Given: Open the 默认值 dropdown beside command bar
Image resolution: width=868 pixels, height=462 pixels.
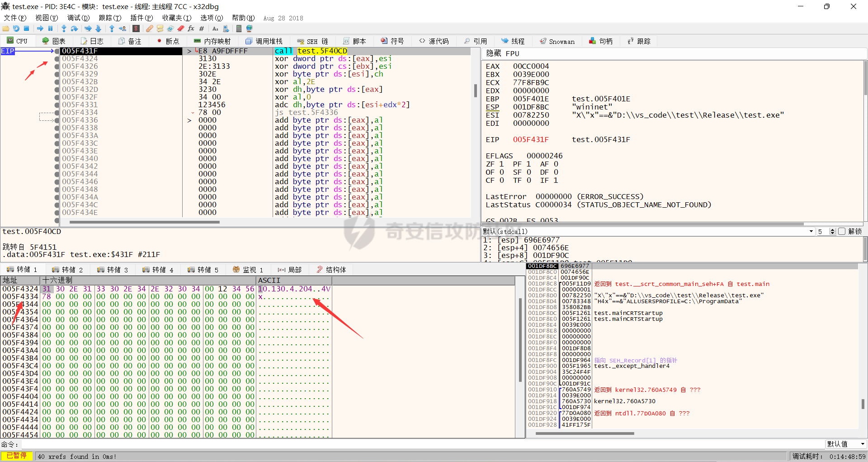Looking at the screenshot, I should (x=863, y=444).
